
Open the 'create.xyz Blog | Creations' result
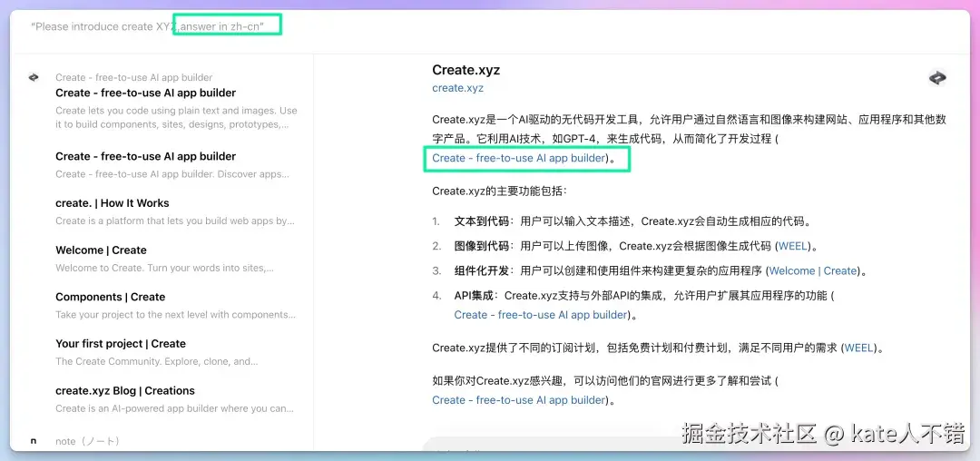click(125, 390)
